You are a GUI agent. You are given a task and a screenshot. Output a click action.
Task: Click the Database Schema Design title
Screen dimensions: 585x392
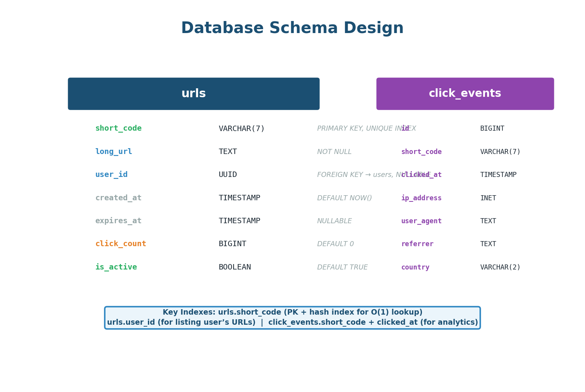pos(292,27)
